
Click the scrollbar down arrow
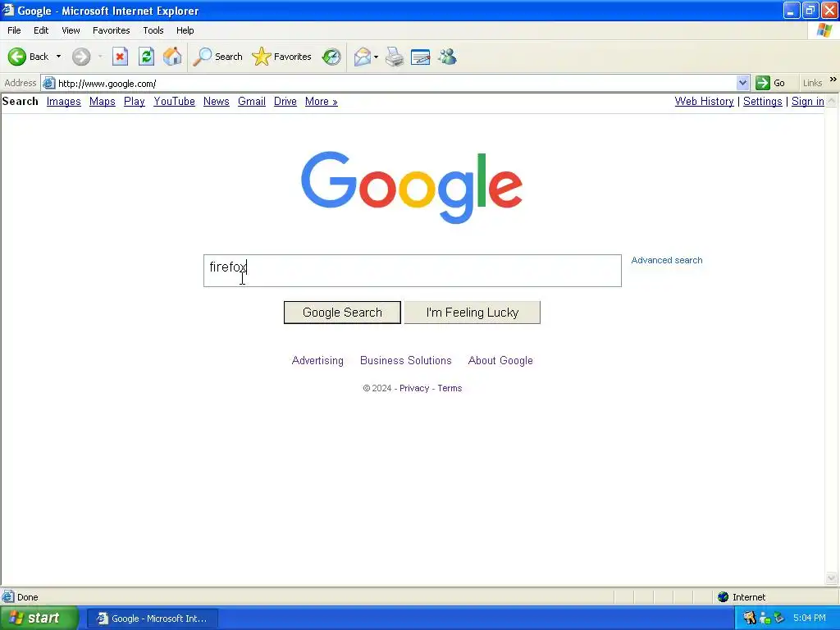tap(832, 578)
